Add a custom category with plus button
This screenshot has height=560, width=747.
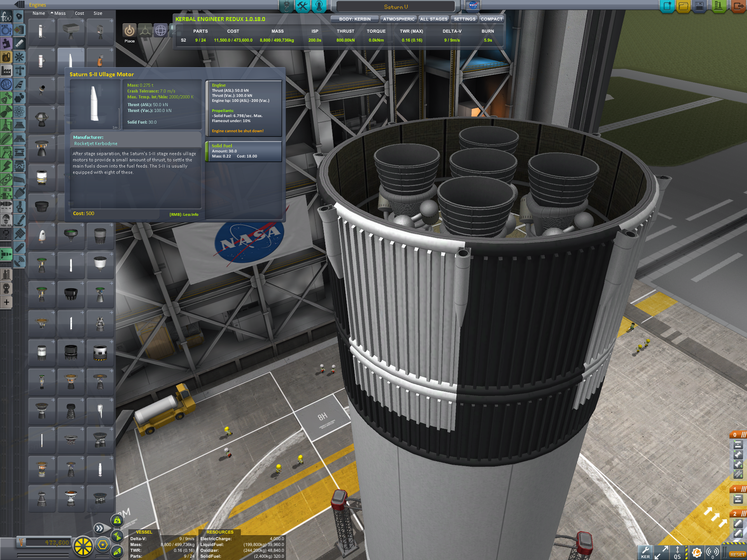click(x=6, y=302)
